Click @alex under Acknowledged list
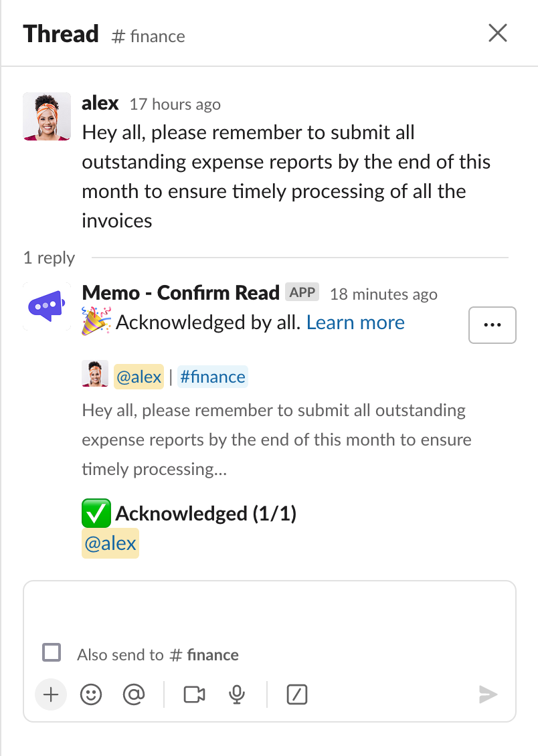 (110, 543)
